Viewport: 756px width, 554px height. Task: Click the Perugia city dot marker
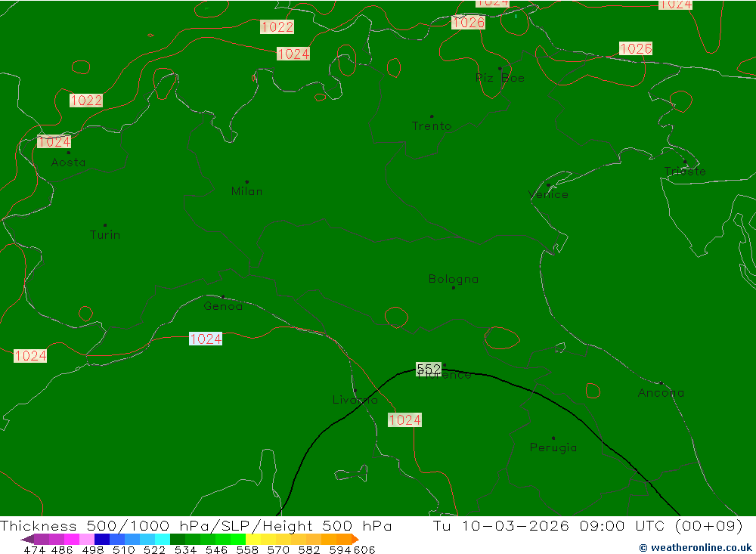point(553,438)
